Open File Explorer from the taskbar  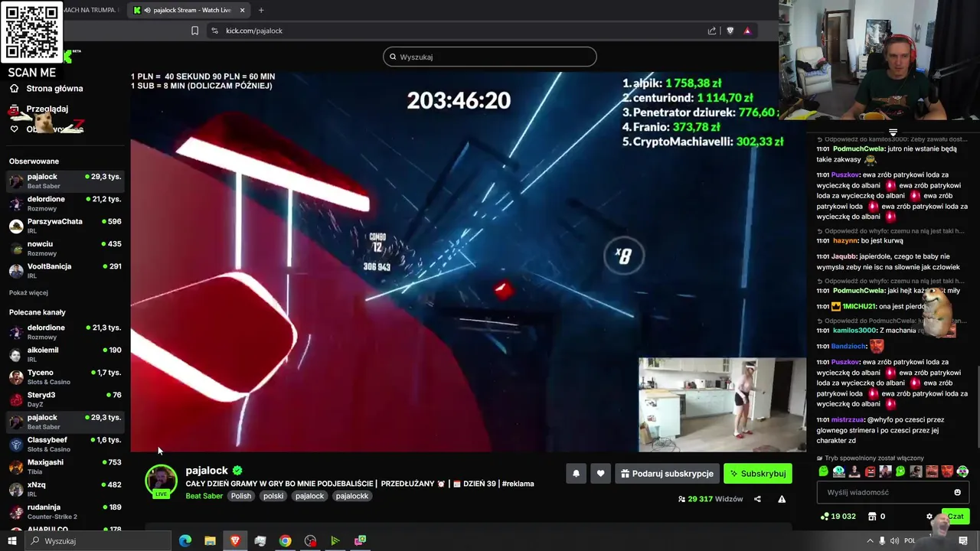click(x=210, y=541)
